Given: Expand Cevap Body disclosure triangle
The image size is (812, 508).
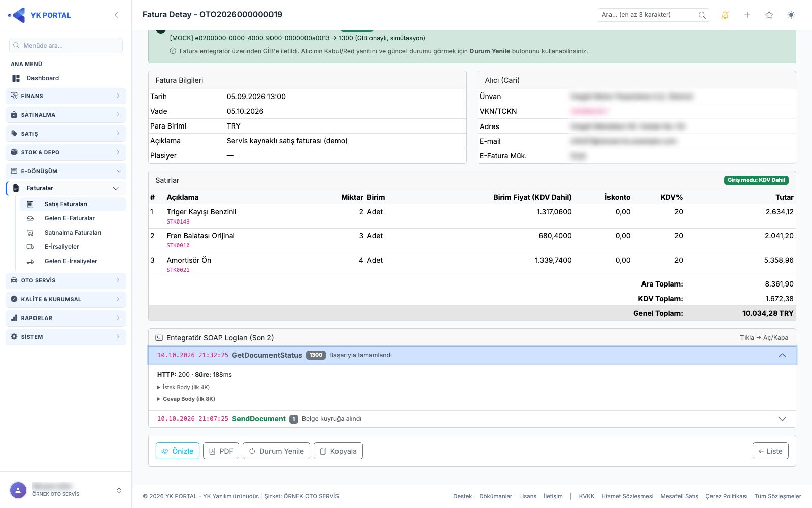Looking at the screenshot, I should (x=159, y=399).
